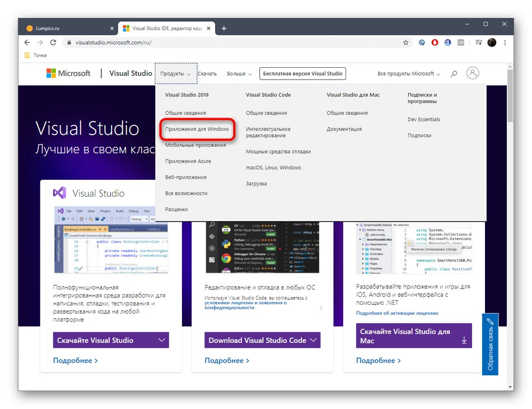Screen dimensions: 532x409
Task: Open the Visual Studio Code heading link
Action: [x=268, y=95]
